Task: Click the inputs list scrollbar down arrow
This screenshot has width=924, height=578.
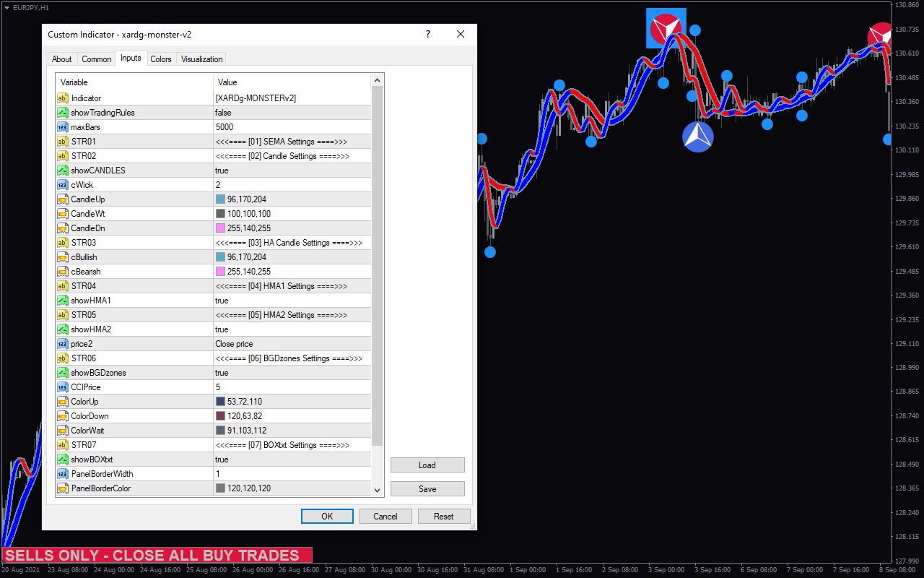Action: pyautogui.click(x=378, y=490)
